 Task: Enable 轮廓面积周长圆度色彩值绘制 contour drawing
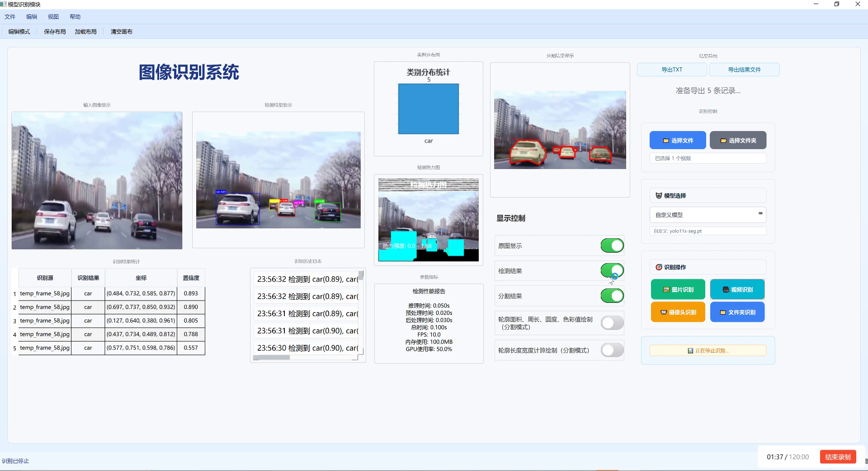[611, 323]
